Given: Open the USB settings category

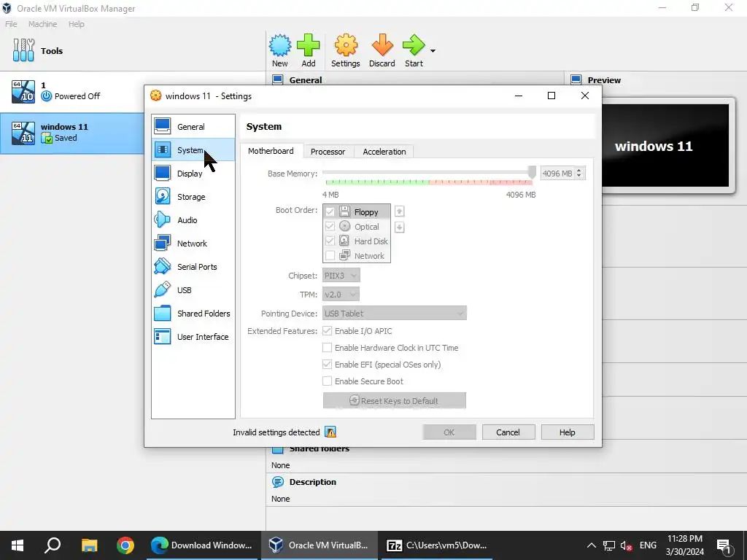Looking at the screenshot, I should [x=193, y=290].
